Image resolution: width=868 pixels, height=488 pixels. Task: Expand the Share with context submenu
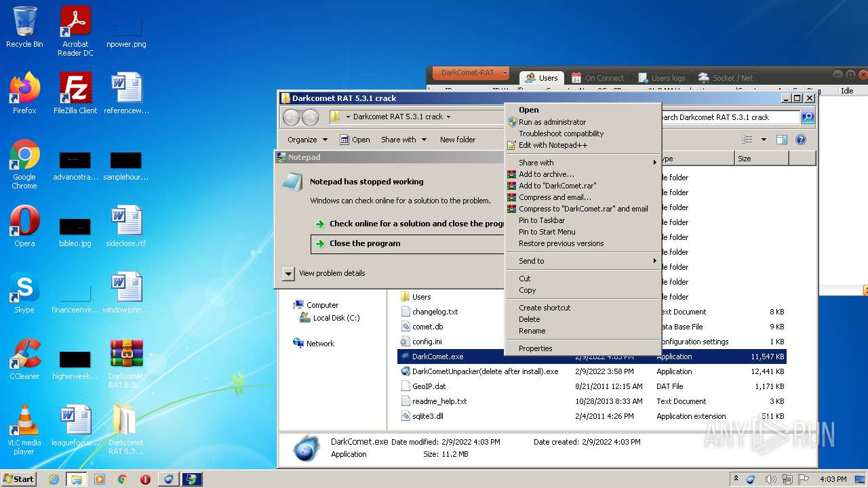[583, 163]
